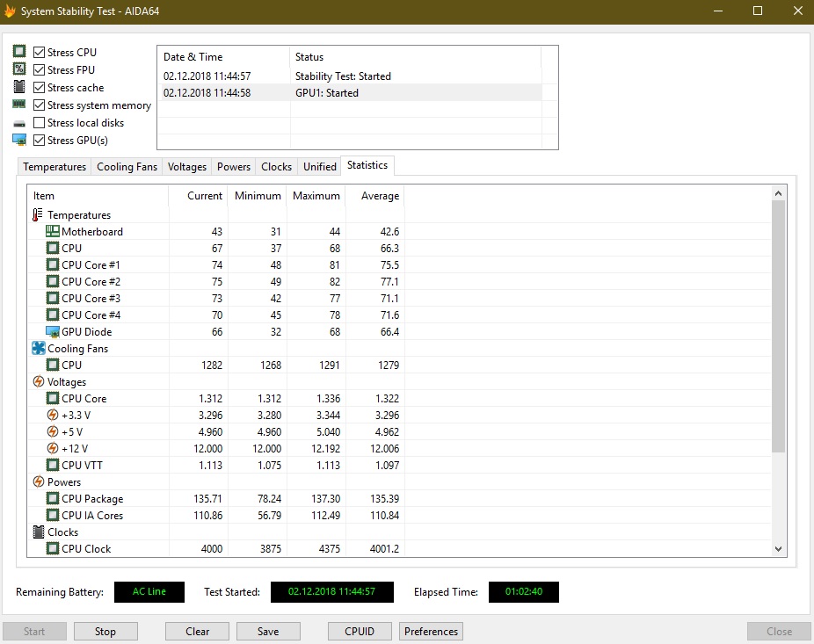The height and width of the screenshot is (644, 814).
Task: Click the local disks drive icon
Action: [x=19, y=124]
